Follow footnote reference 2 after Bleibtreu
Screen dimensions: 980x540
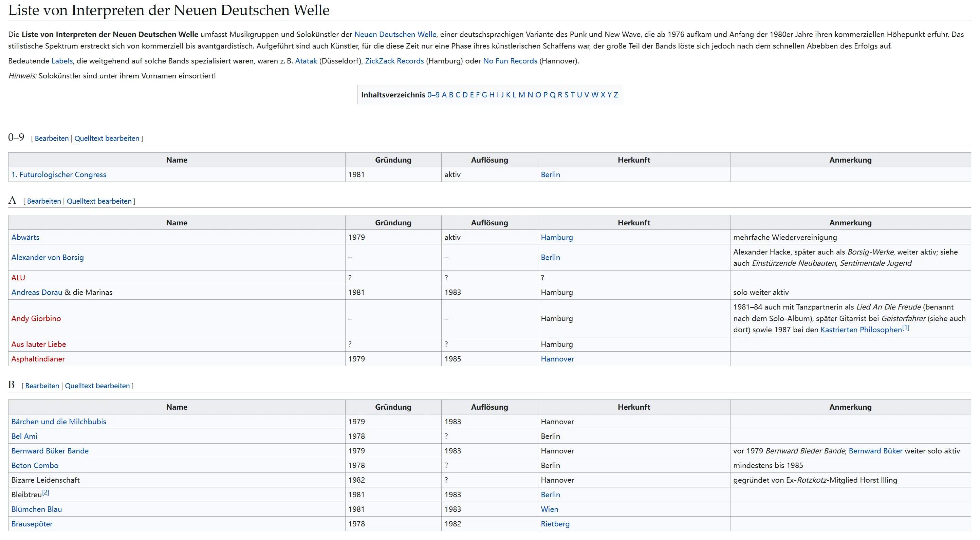click(45, 492)
